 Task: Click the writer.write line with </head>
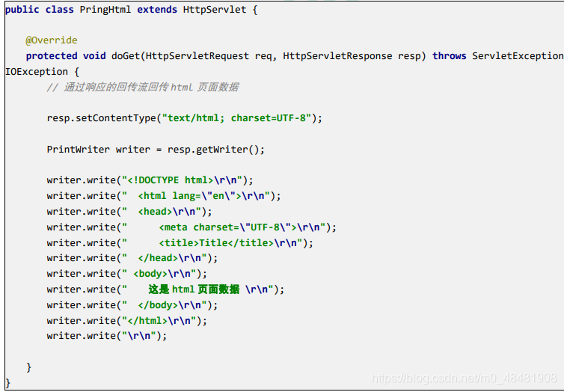132,258
